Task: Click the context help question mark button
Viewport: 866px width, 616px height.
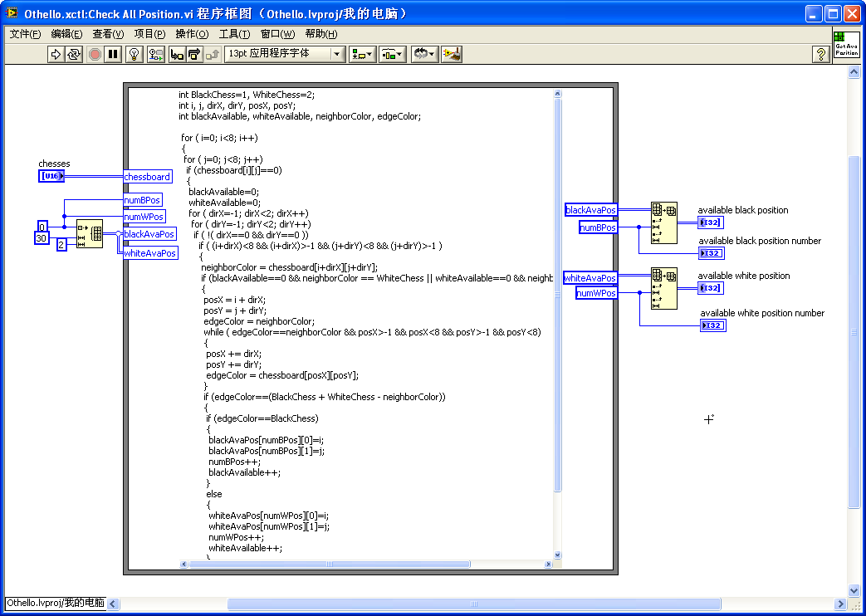Action: point(820,54)
